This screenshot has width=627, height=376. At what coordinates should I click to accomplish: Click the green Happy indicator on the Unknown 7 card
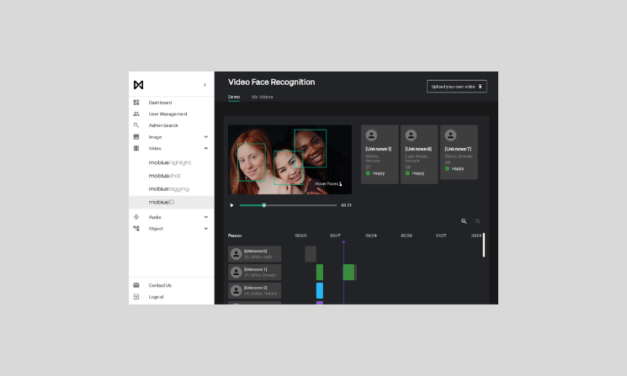coord(447,168)
